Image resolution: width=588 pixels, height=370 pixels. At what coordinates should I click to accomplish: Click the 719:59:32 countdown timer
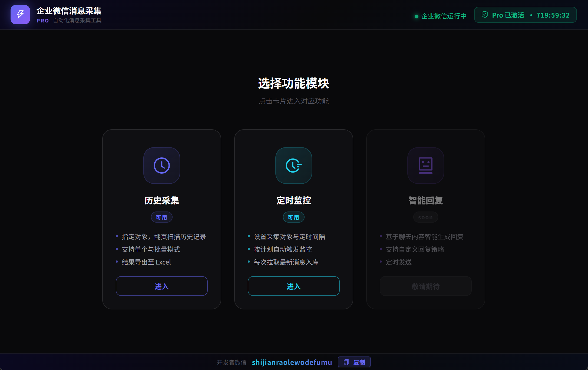tap(553, 15)
